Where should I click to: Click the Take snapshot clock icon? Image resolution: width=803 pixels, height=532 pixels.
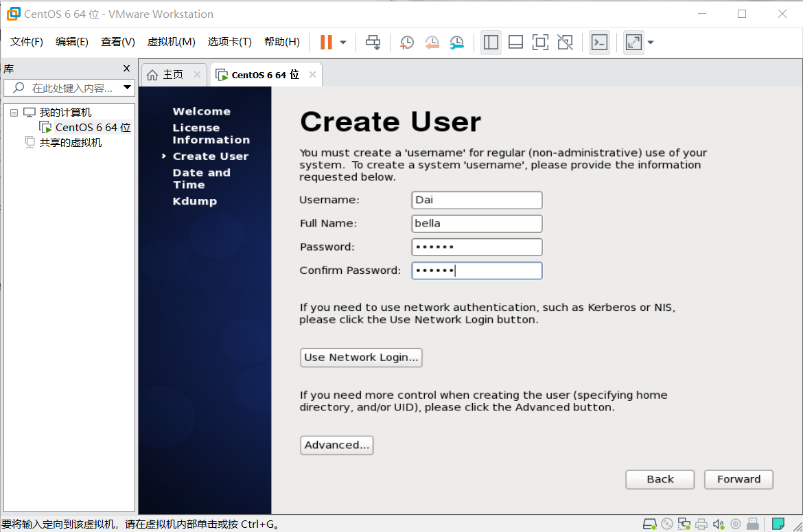point(406,42)
